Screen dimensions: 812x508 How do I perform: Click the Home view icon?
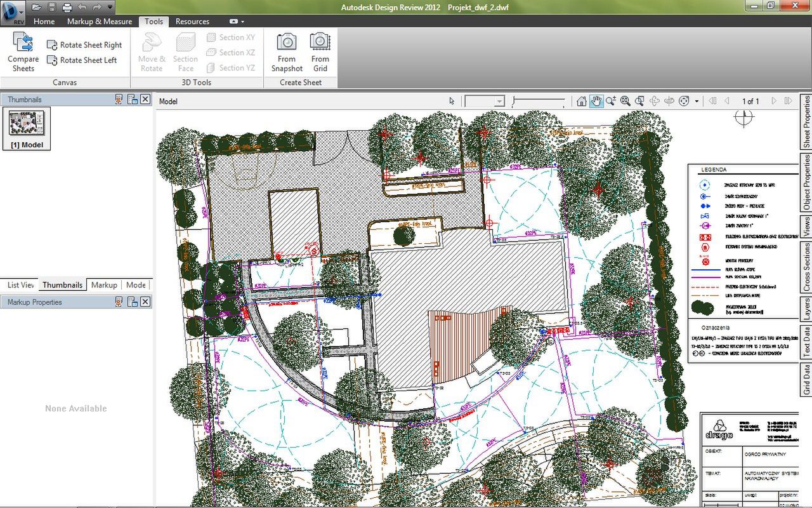(582, 101)
